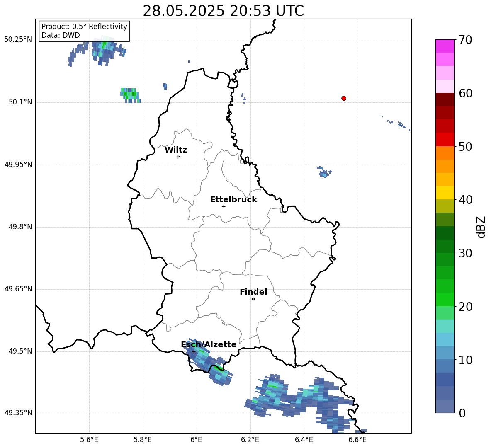Click the 49.95°N latitude label
491x448 pixels.
click(x=18, y=164)
